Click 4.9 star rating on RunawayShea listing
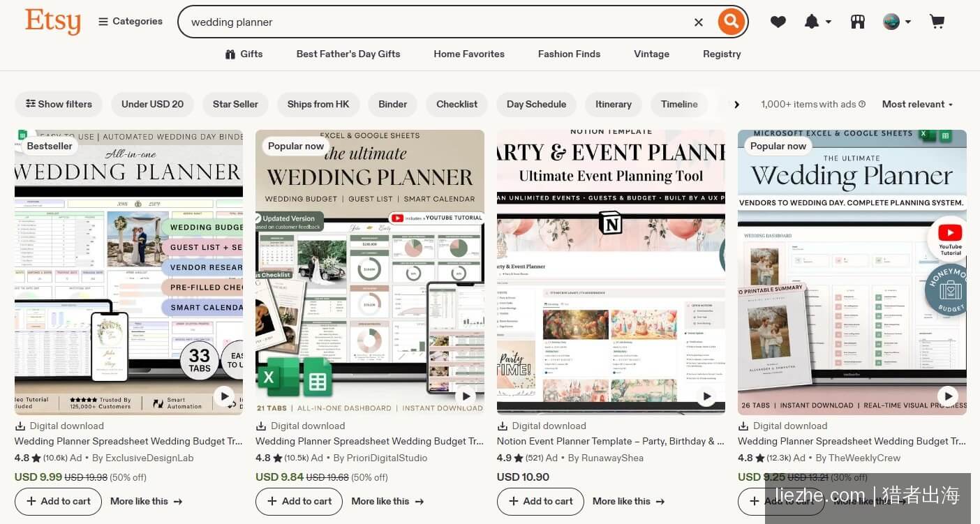980x524 pixels. 520,458
